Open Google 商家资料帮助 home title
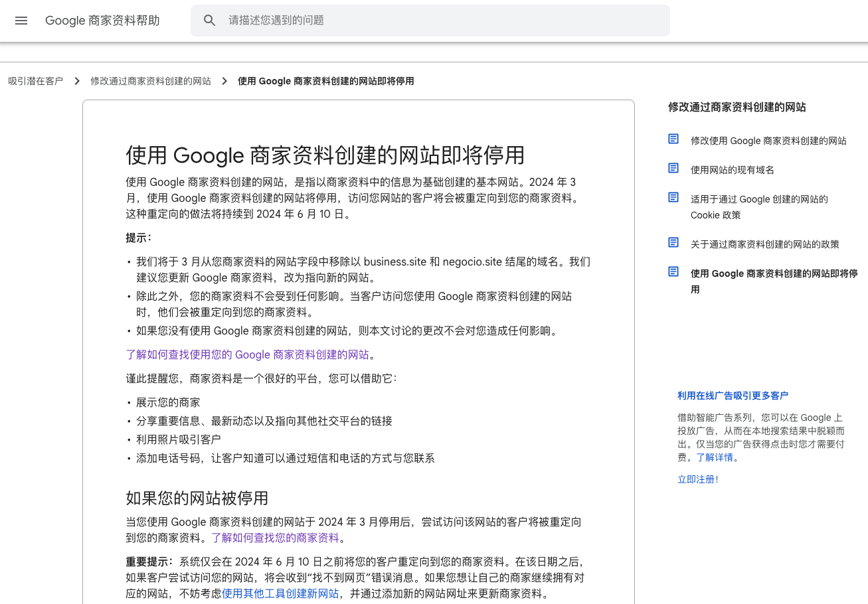Image resolution: width=868 pixels, height=604 pixels. tap(102, 21)
